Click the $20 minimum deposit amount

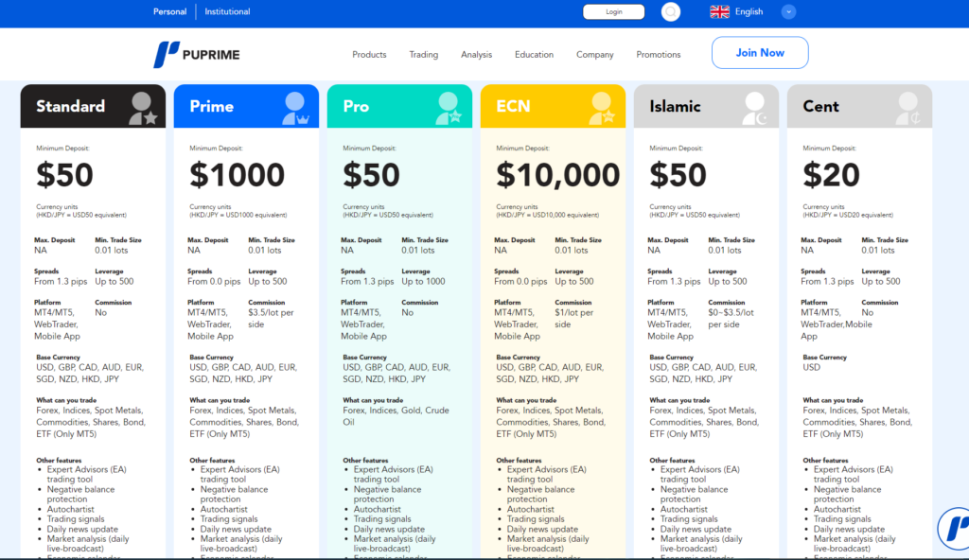coord(831,175)
